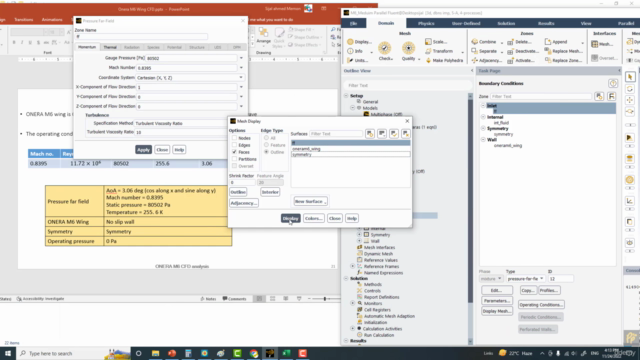
Task: Select onera surface in Surfaces list
Action: [351, 149]
